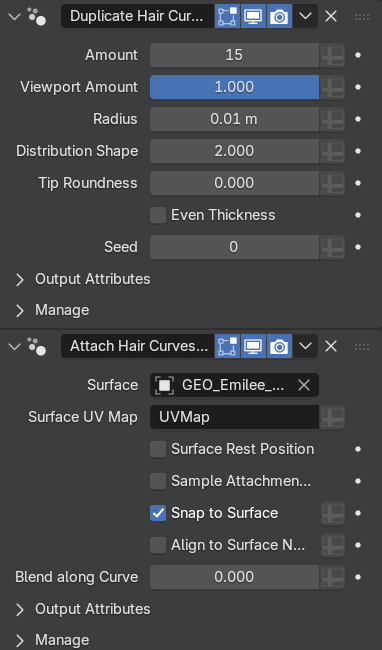The image size is (382, 650).
Task: Rename the Duplicate Hair Curves modifier name field
Action: tap(138, 17)
